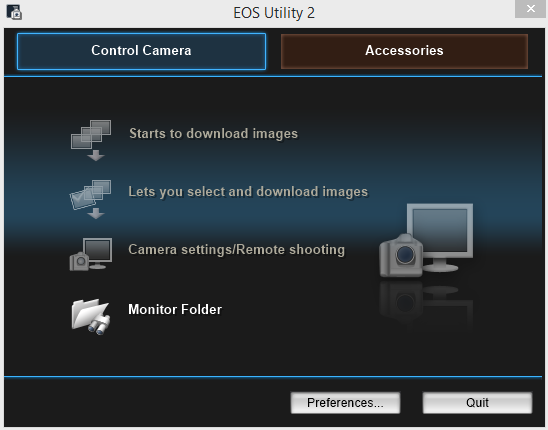
Task: Close the EOS Utility 2 window
Action: click(x=531, y=9)
